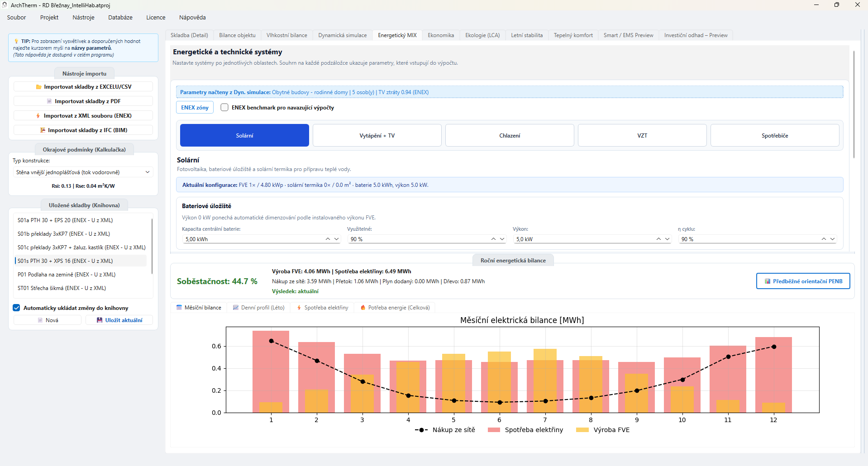Select the Spotřebiče section button
The image size is (868, 466).
tap(775, 136)
